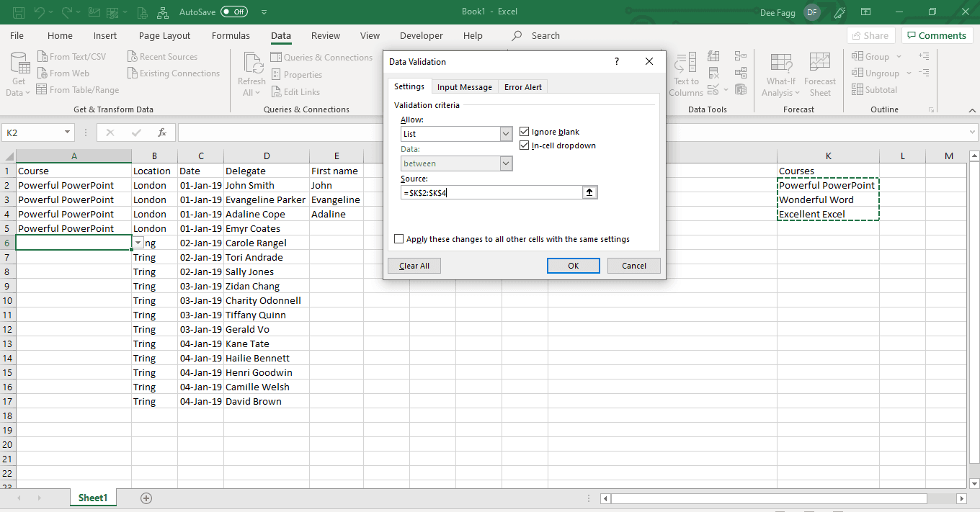Click the Save icon in quick access toolbar
This screenshot has height=512, width=980.
point(19,12)
